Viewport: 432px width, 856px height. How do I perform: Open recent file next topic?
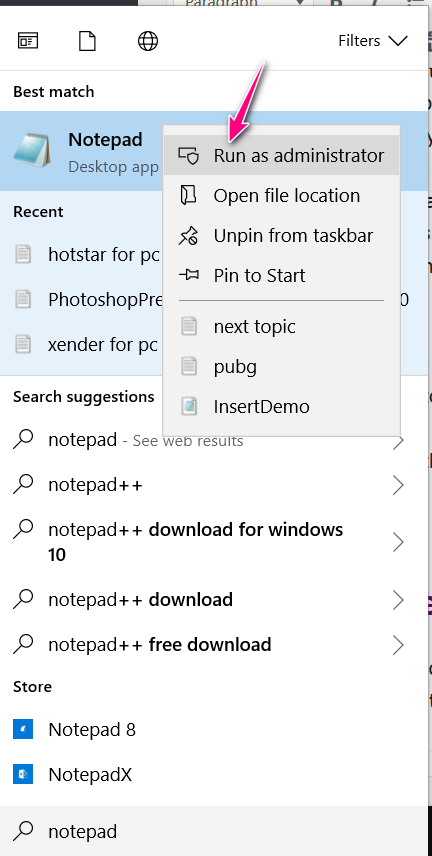(282, 326)
